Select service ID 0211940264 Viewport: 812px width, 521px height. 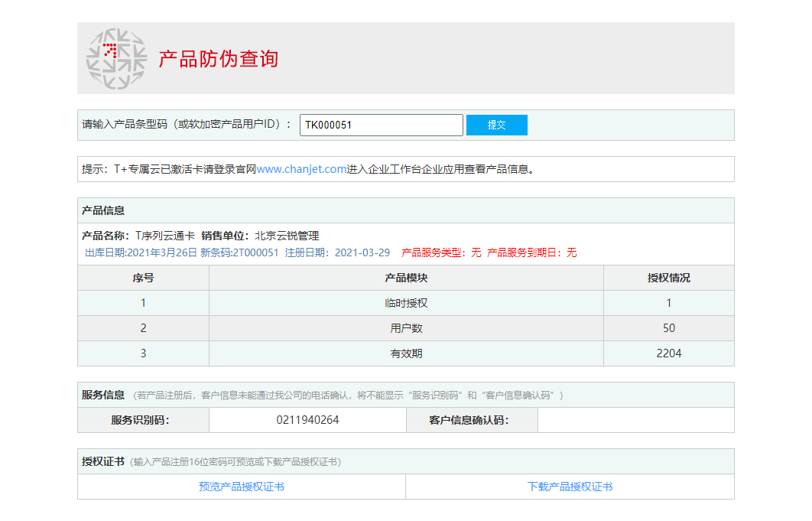[x=307, y=420]
